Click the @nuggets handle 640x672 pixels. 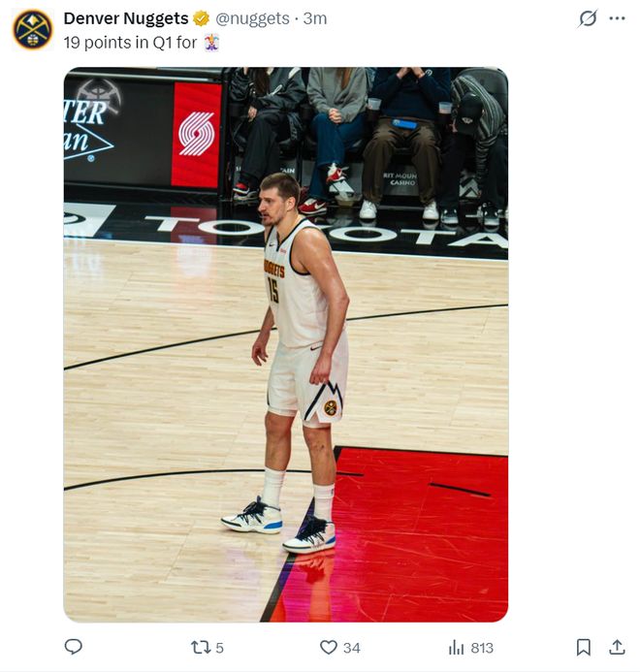tap(252, 18)
